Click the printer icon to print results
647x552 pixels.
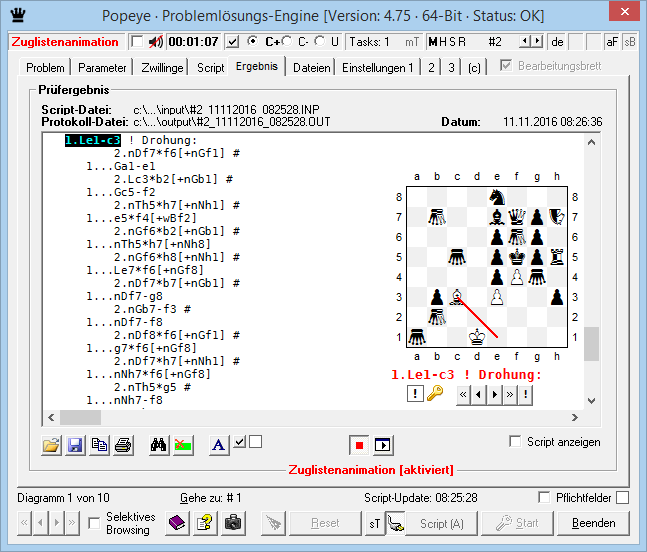pos(122,445)
